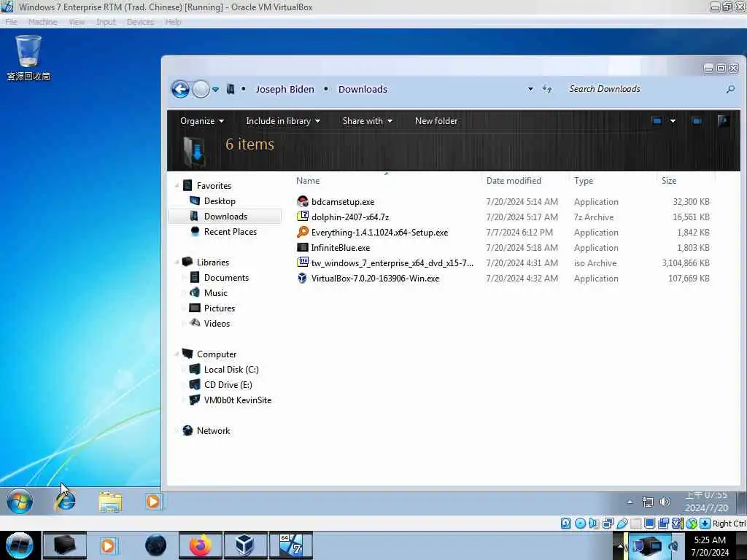Select Joseph Biden in the address breadcrumb

(285, 89)
